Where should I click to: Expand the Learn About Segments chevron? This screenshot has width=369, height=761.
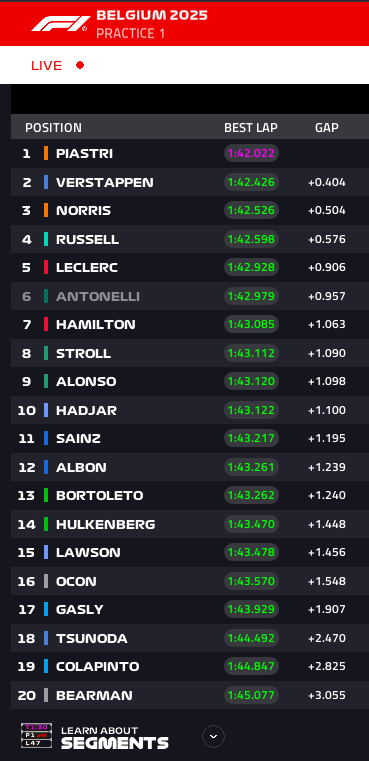[x=213, y=737]
